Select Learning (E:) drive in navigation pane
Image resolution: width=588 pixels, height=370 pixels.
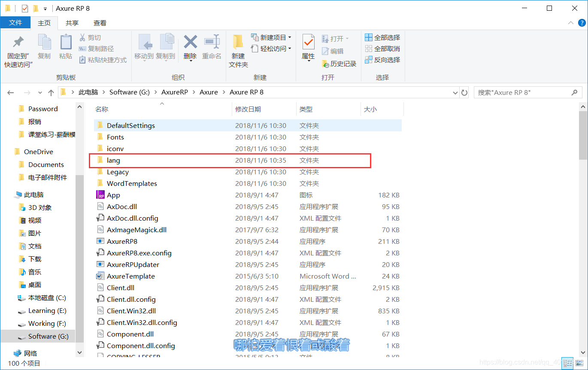pos(48,310)
